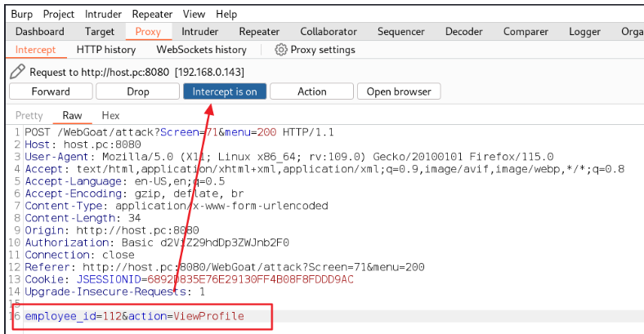Click the menu parameter value 200 in line 1

point(267,132)
